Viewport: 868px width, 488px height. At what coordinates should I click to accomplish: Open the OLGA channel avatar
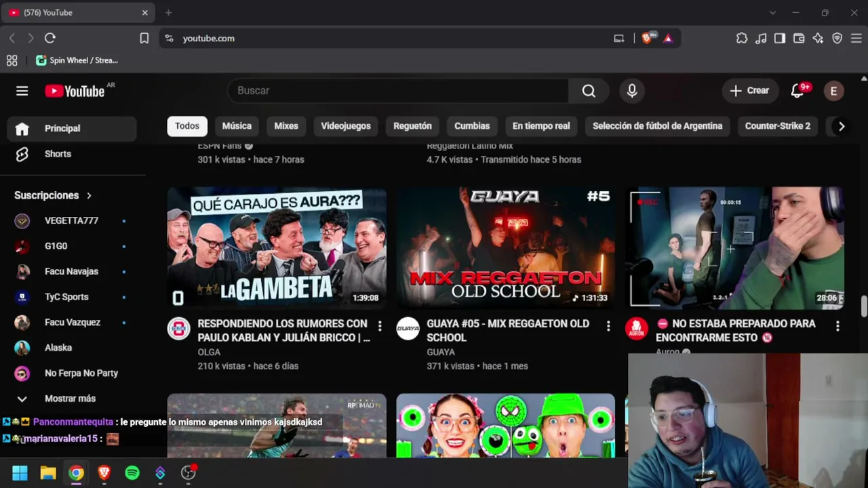pos(179,328)
